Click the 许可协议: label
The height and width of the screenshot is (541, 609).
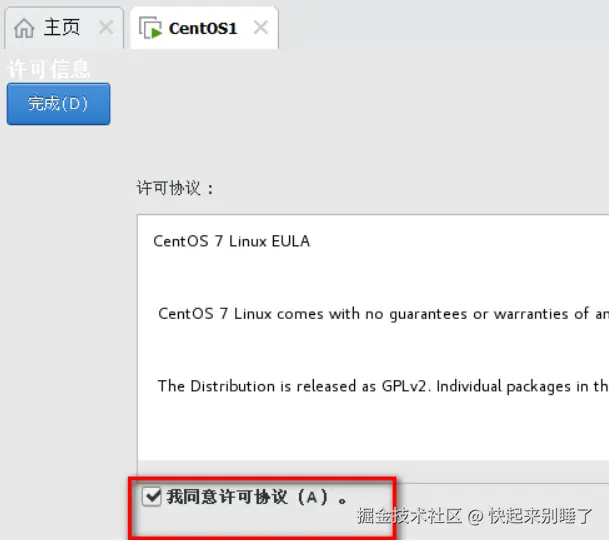pyautogui.click(x=175, y=188)
